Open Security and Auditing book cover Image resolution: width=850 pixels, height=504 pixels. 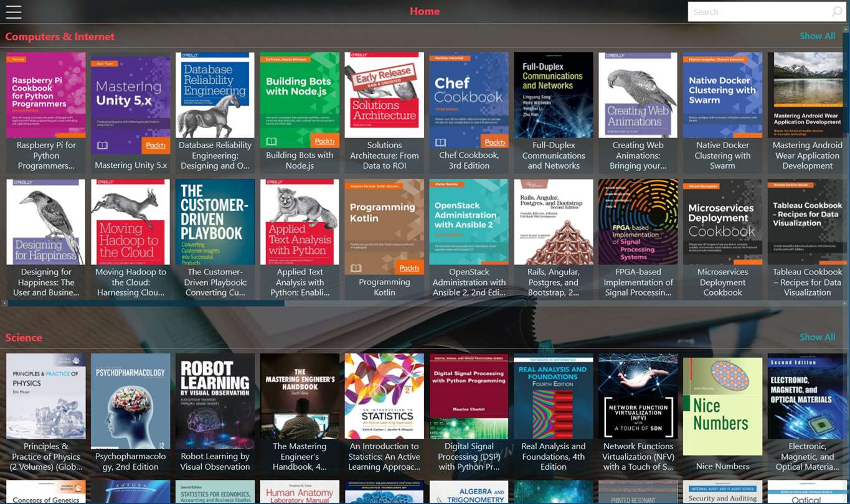point(724,492)
